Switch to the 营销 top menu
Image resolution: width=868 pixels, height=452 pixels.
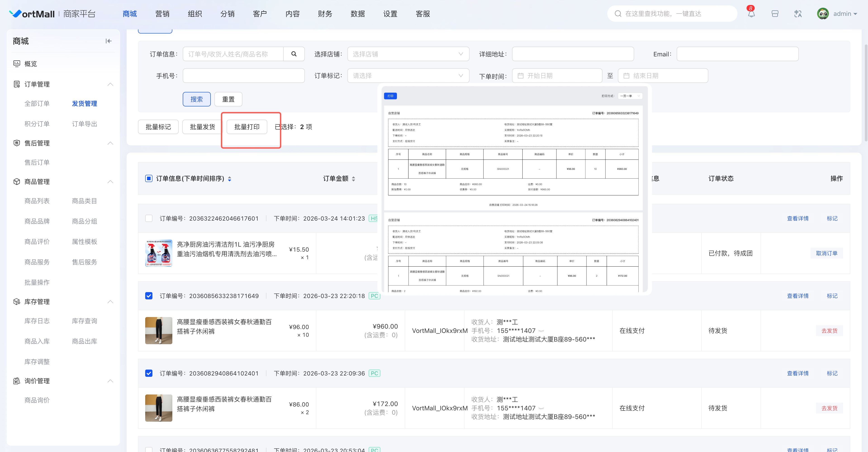(x=162, y=14)
